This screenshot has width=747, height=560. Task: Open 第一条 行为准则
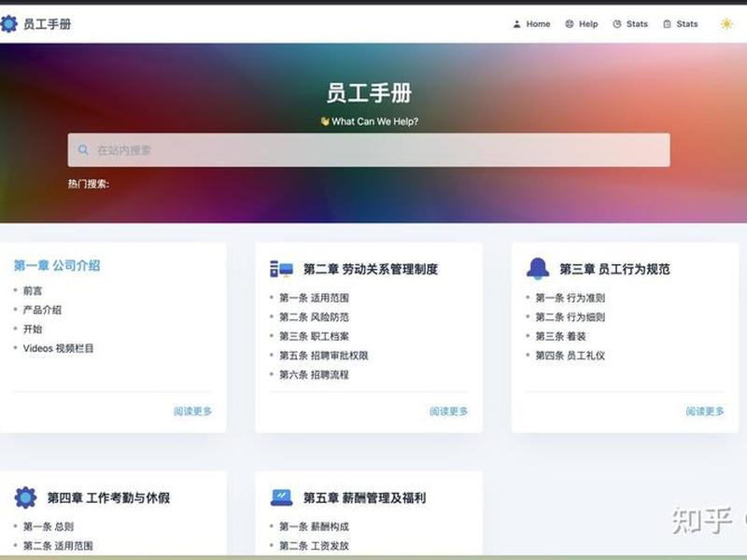coord(571,298)
